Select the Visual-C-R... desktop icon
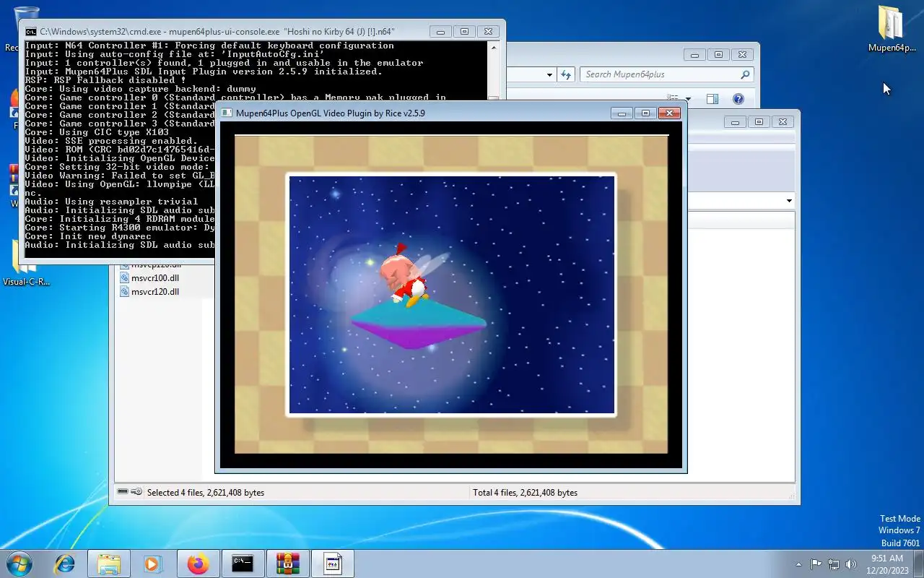Screen dimensions: 924x578 click(x=27, y=264)
